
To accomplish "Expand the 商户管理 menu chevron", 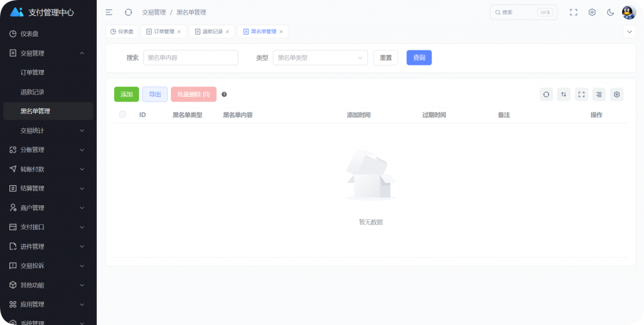I will point(82,208).
